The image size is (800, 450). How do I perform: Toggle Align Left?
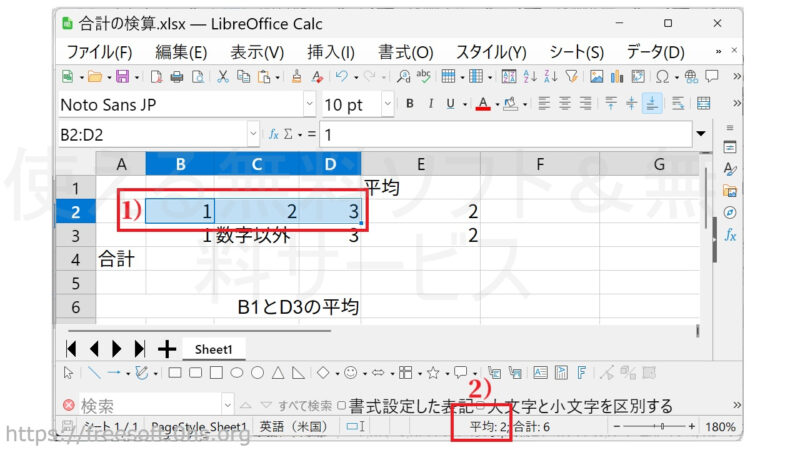[544, 104]
